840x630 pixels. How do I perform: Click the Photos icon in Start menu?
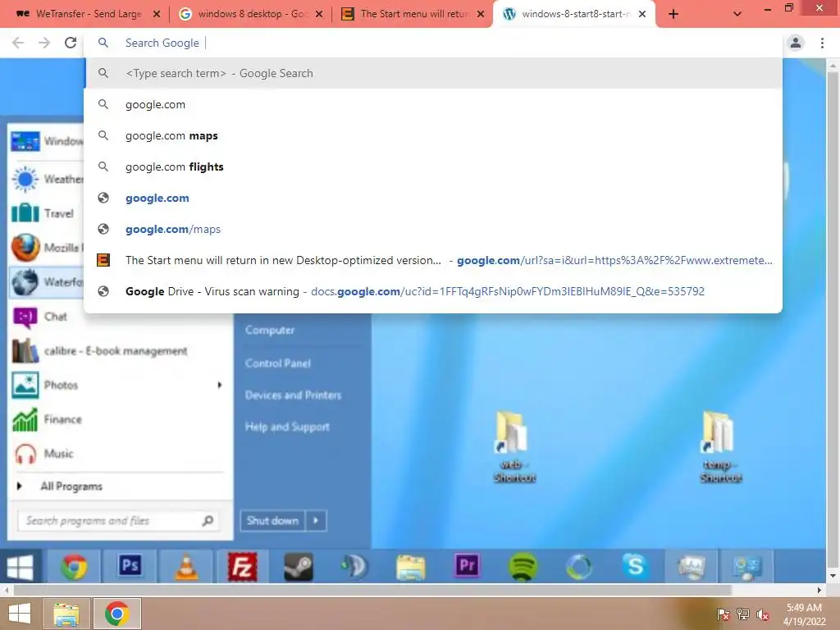click(25, 386)
